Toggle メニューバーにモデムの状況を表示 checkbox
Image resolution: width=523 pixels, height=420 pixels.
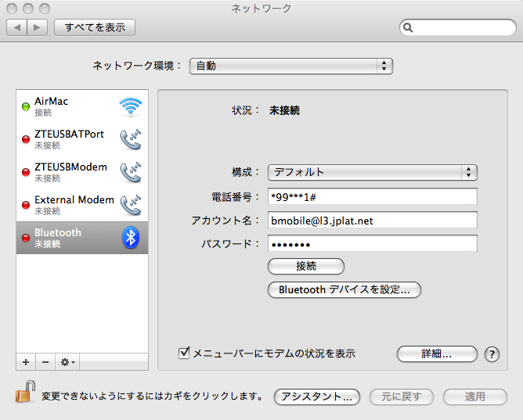click(184, 353)
